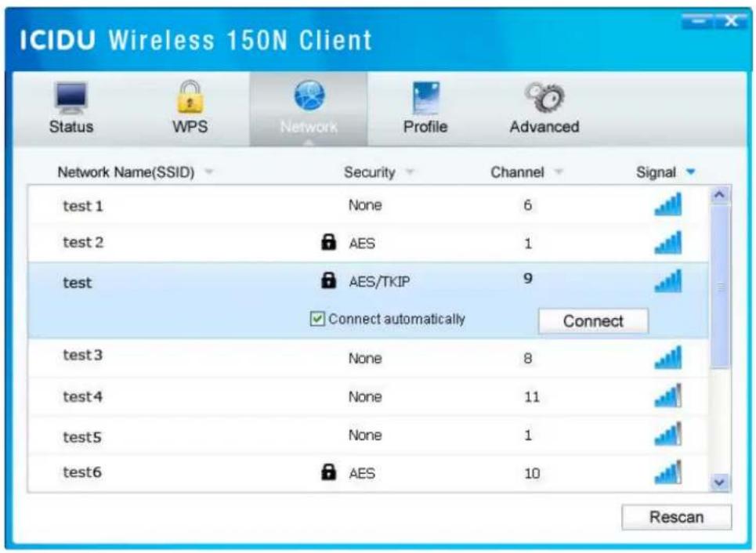Click signal bars icon of test4
Screen dimensions: 756x553
(668, 396)
